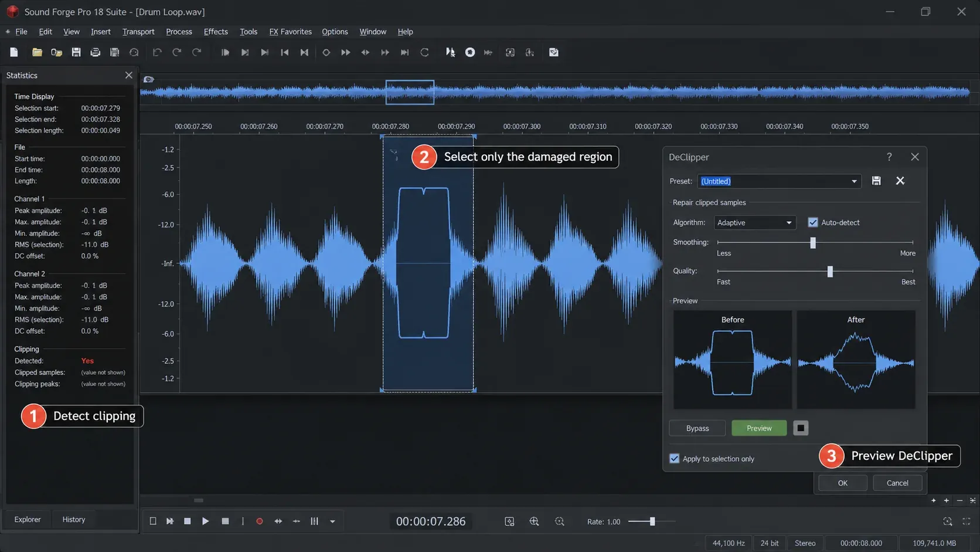Open the Effects menu
This screenshot has height=552, width=980.
(x=216, y=32)
